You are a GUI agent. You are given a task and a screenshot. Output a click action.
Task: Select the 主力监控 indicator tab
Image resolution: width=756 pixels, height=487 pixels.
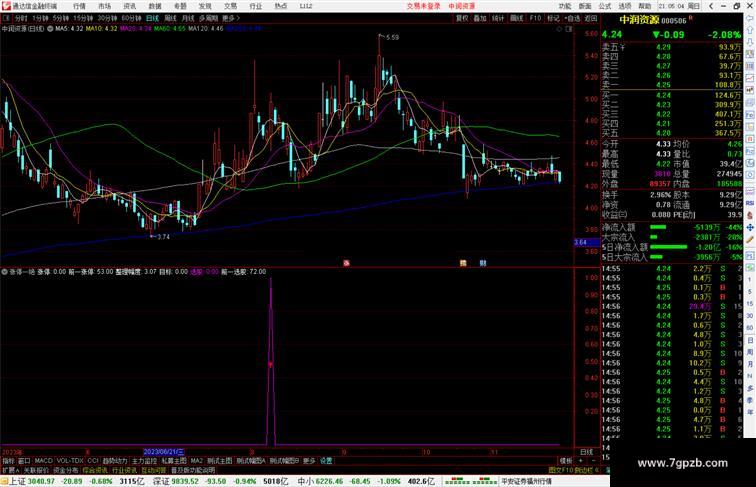pyautogui.click(x=144, y=461)
